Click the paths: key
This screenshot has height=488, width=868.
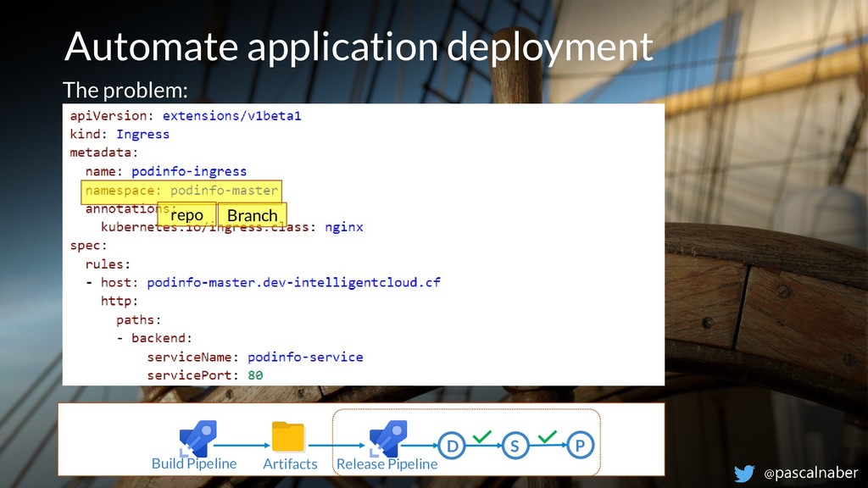(x=139, y=319)
